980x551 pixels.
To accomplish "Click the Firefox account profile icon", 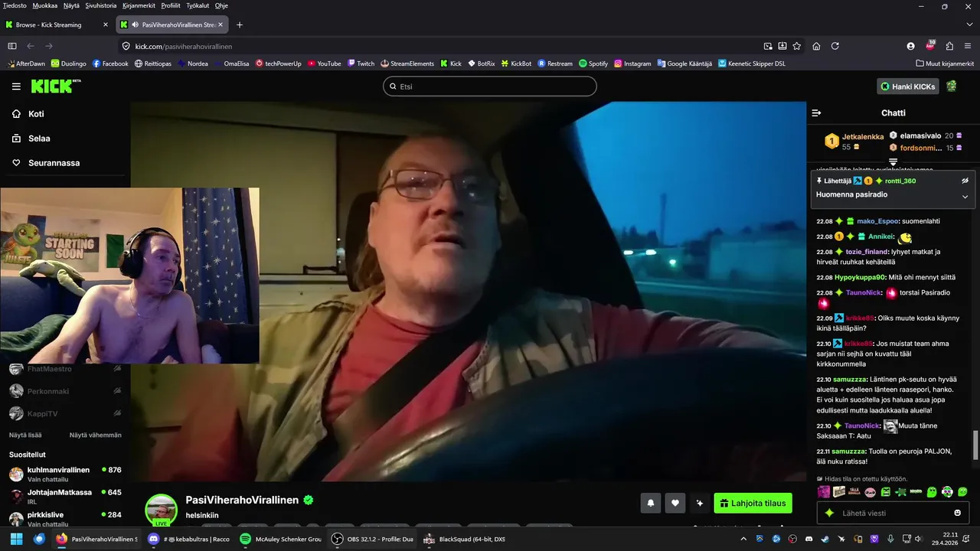I will click(910, 46).
